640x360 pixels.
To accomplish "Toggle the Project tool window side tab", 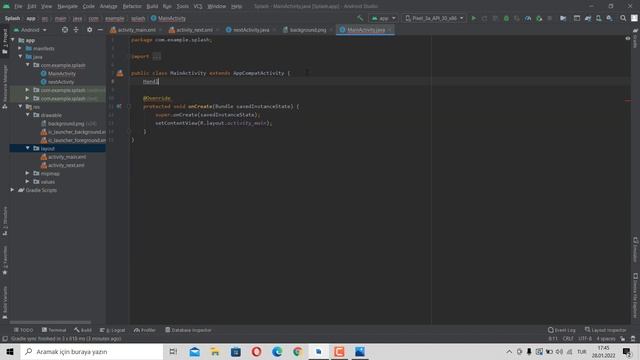I will (5, 41).
